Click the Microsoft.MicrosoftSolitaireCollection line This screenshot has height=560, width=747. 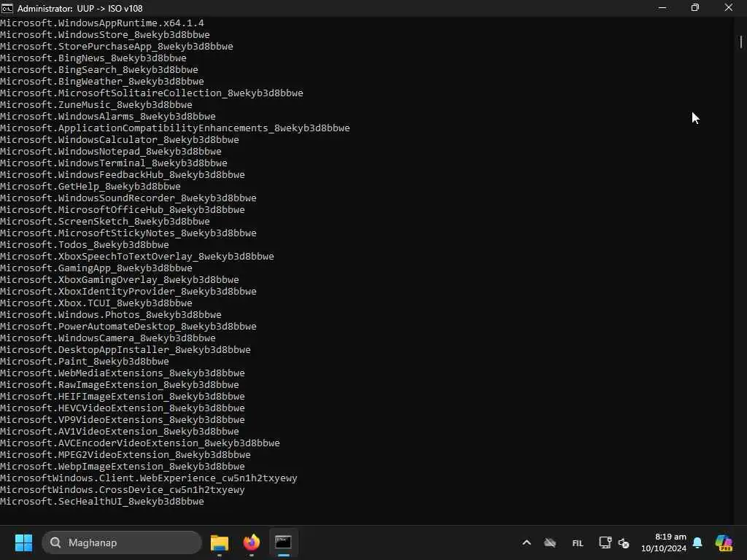coord(152,93)
